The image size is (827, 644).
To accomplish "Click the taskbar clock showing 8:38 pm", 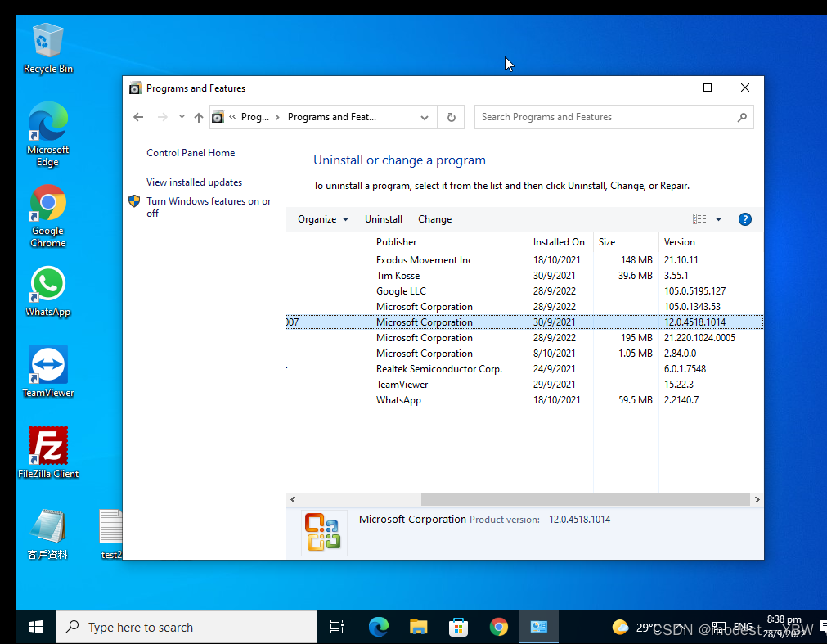I will click(x=784, y=627).
